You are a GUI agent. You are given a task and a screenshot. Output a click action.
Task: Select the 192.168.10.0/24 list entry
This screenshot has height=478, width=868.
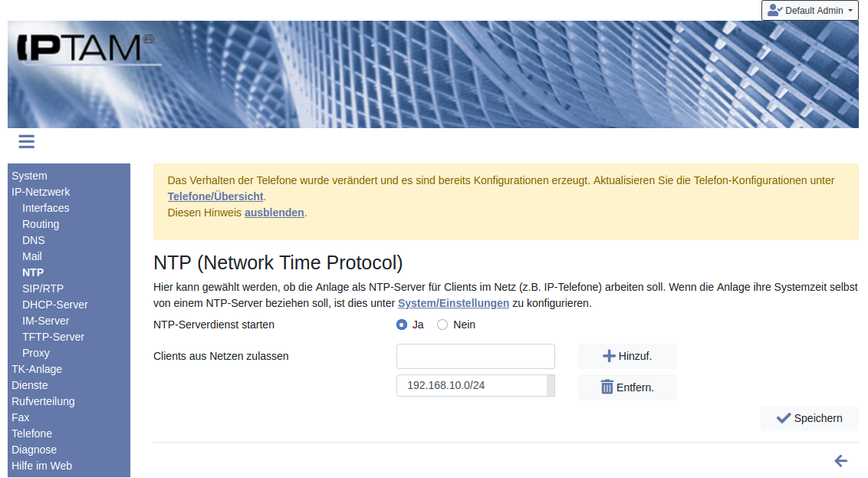[471, 385]
